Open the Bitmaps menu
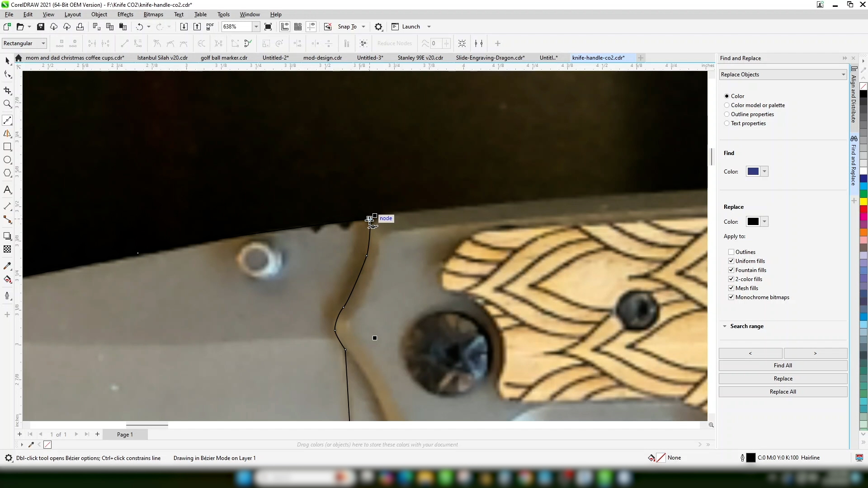Viewport: 868px width, 488px height. pos(153,14)
